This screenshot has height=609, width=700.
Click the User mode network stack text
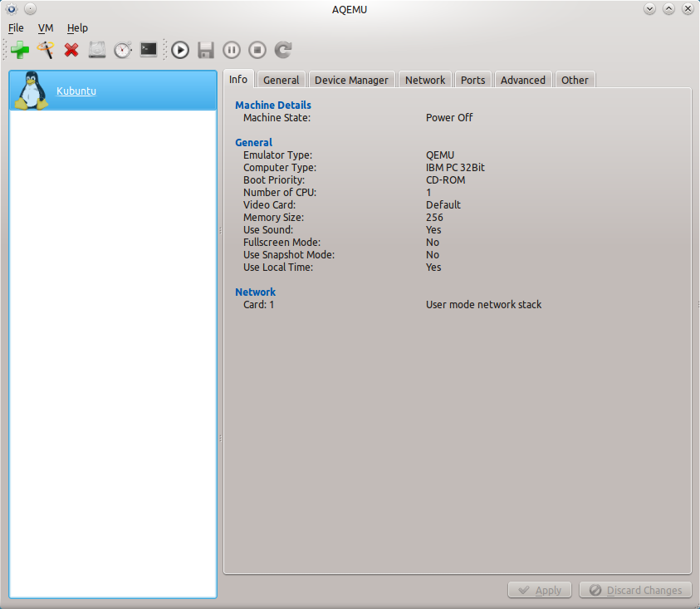coord(483,305)
